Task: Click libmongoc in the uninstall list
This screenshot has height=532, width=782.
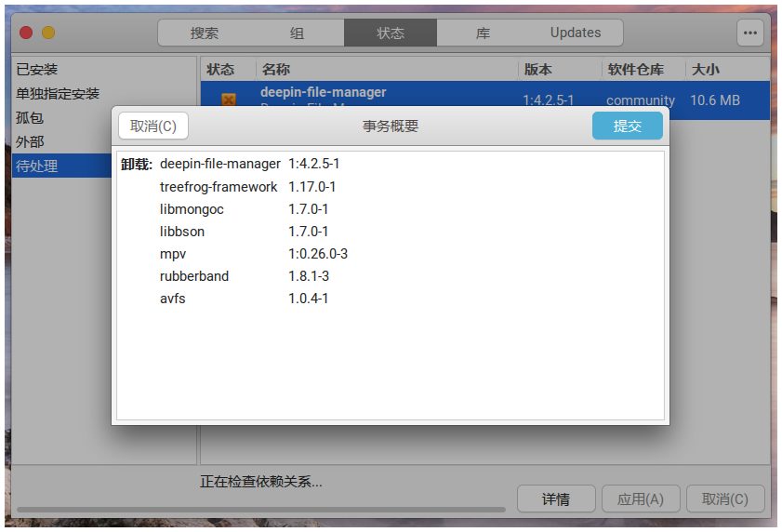Action: [192, 209]
